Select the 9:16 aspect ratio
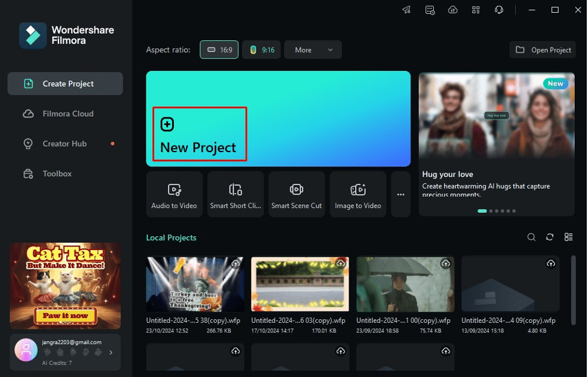The width and height of the screenshot is (588, 377). point(261,50)
